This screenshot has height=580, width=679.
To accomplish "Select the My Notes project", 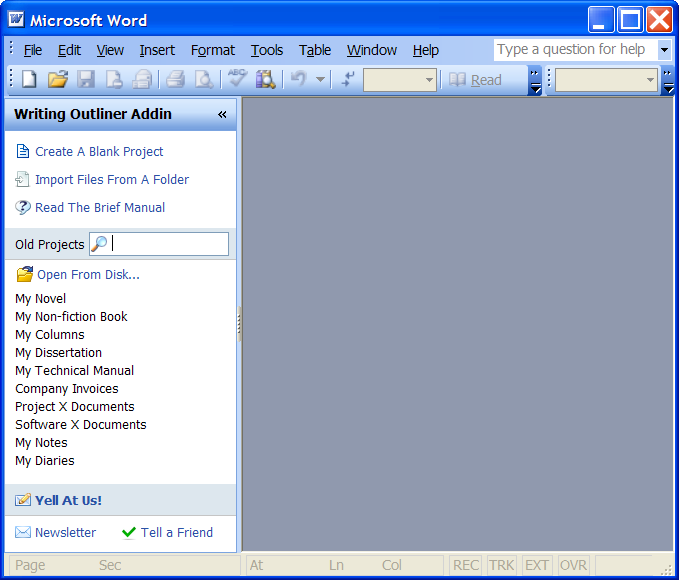I will [x=42, y=443].
